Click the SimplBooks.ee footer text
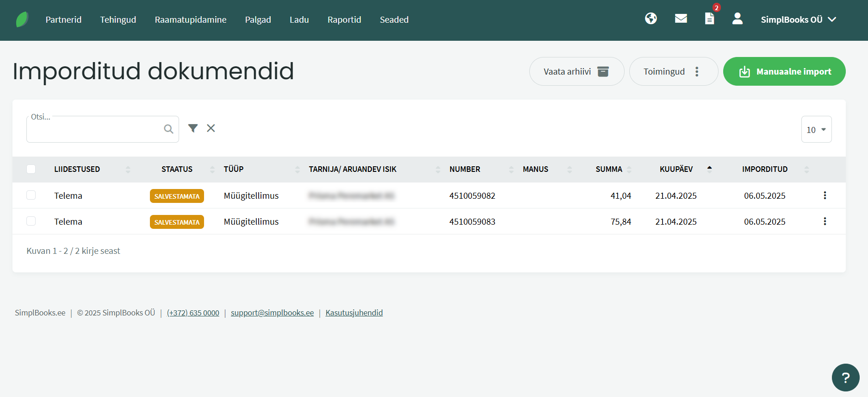 pos(40,313)
